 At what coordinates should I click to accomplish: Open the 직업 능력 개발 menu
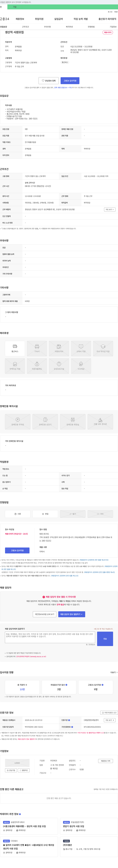click(81, 19)
